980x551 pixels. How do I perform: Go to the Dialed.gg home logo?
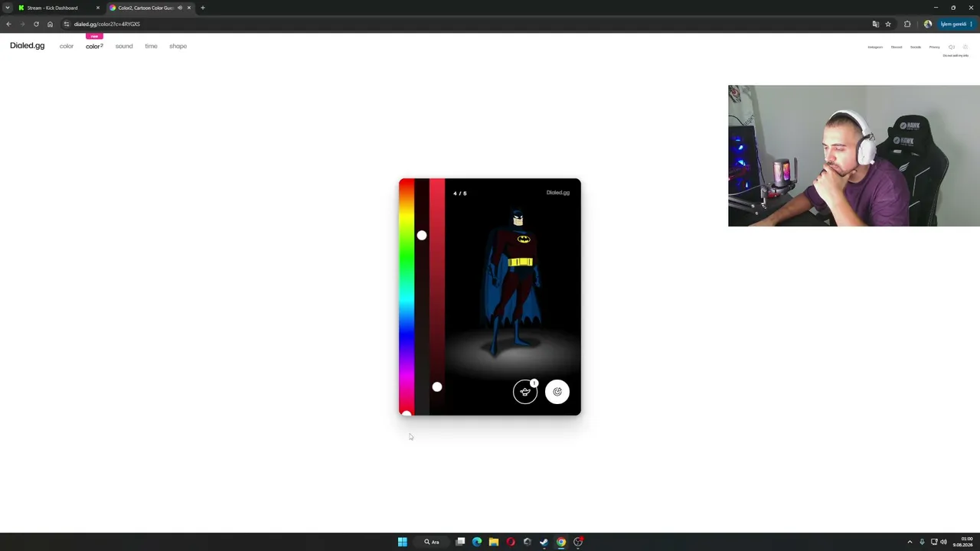point(28,46)
